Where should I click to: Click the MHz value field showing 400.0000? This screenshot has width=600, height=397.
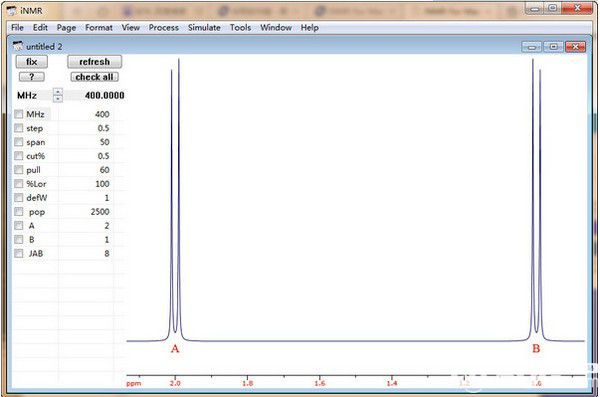coord(95,95)
